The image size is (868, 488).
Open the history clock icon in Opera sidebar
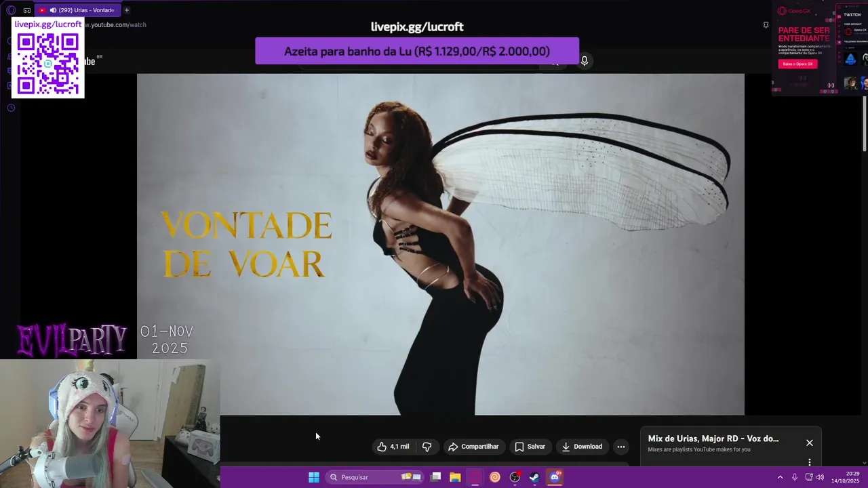click(11, 108)
